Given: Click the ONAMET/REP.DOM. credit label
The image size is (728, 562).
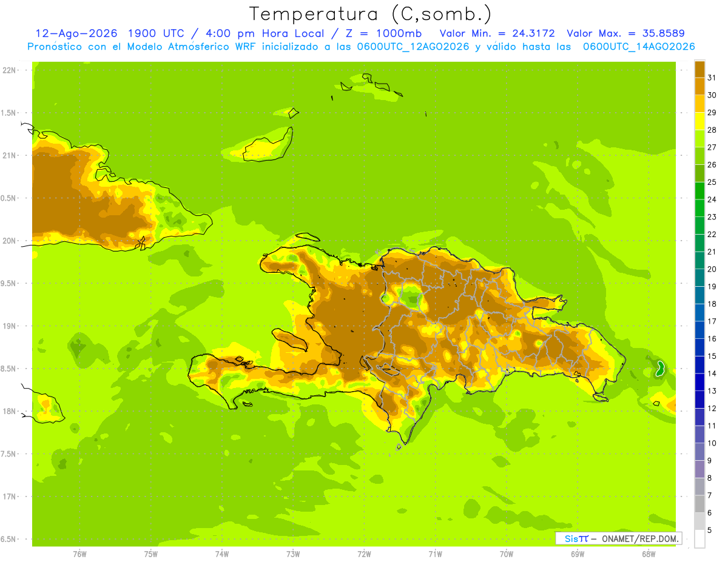Looking at the screenshot, I should click(640, 538).
